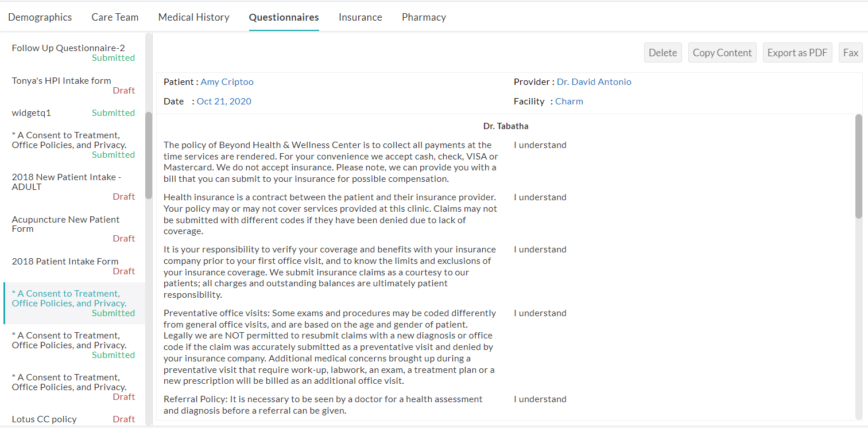Click the Copy Content button
The width and height of the screenshot is (868, 428).
[x=722, y=52]
